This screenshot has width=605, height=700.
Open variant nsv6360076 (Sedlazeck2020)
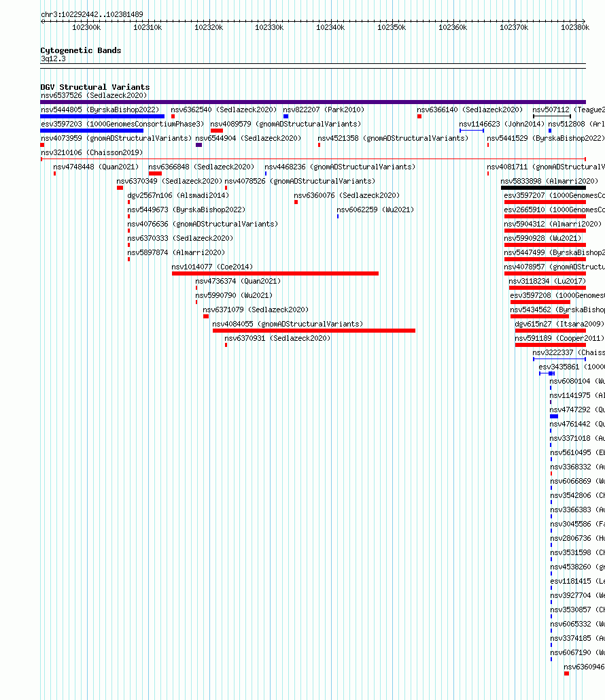(347, 195)
